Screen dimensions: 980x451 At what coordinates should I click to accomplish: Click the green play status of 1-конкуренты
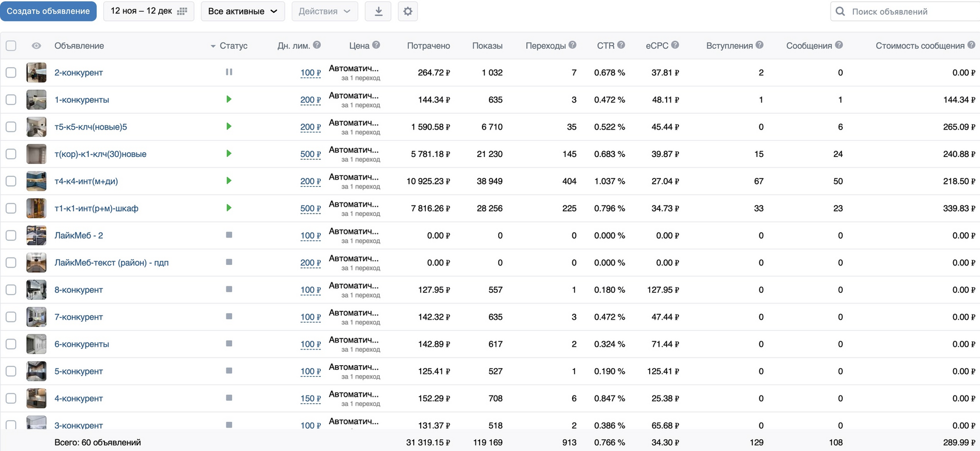click(x=229, y=99)
